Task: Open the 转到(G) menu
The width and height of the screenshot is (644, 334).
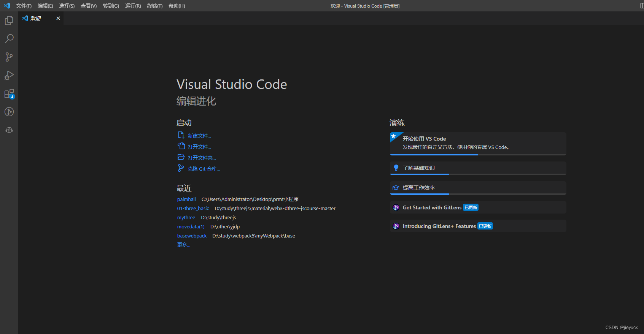Action: pos(111,6)
